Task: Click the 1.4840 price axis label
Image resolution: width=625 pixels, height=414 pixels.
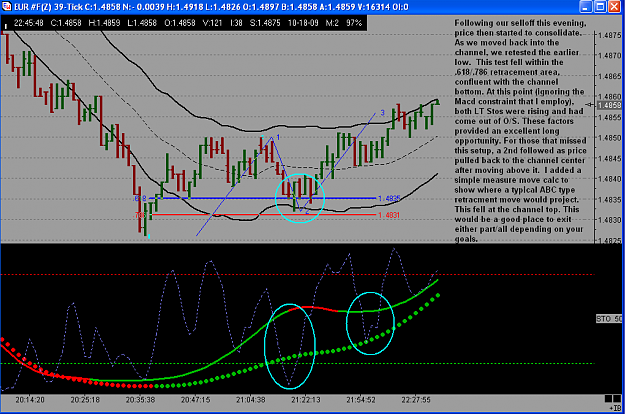Action: [x=610, y=179]
